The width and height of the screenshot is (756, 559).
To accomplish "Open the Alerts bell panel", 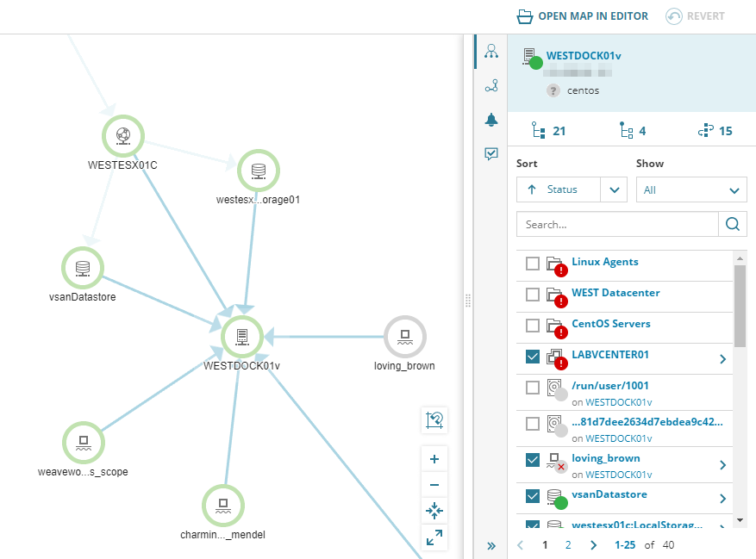I will 490,121.
